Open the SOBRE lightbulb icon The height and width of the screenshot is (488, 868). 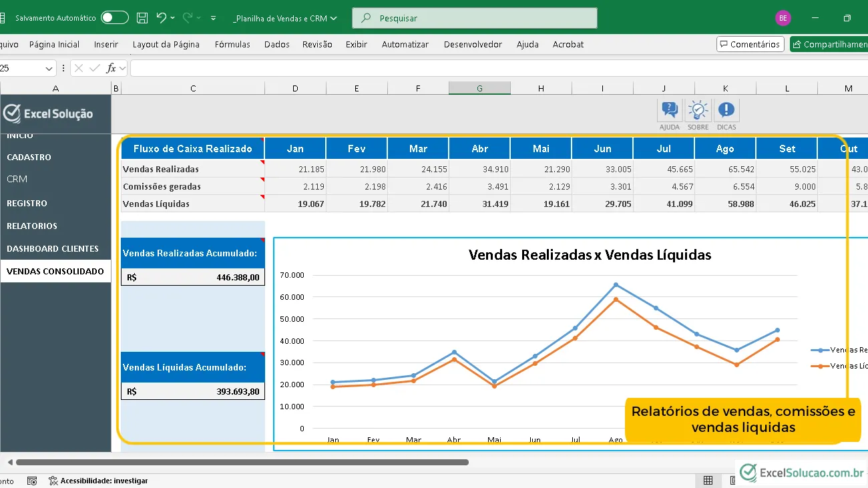(x=698, y=111)
